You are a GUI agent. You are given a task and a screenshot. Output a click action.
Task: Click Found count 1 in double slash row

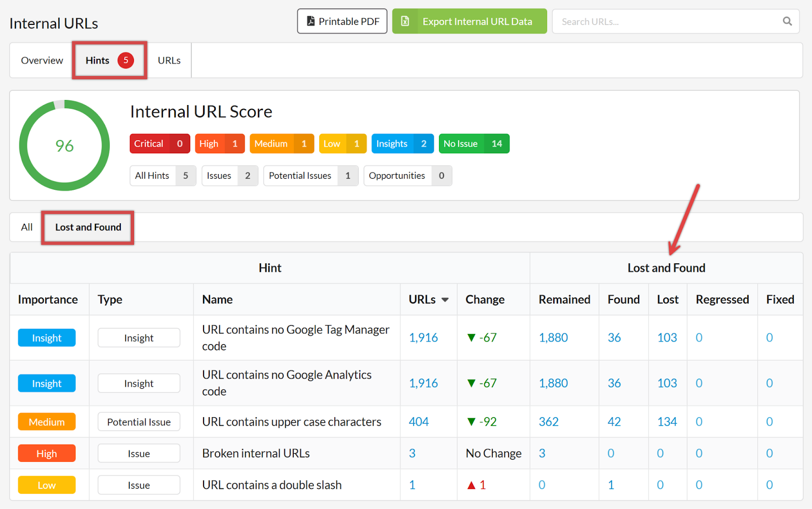click(x=611, y=485)
